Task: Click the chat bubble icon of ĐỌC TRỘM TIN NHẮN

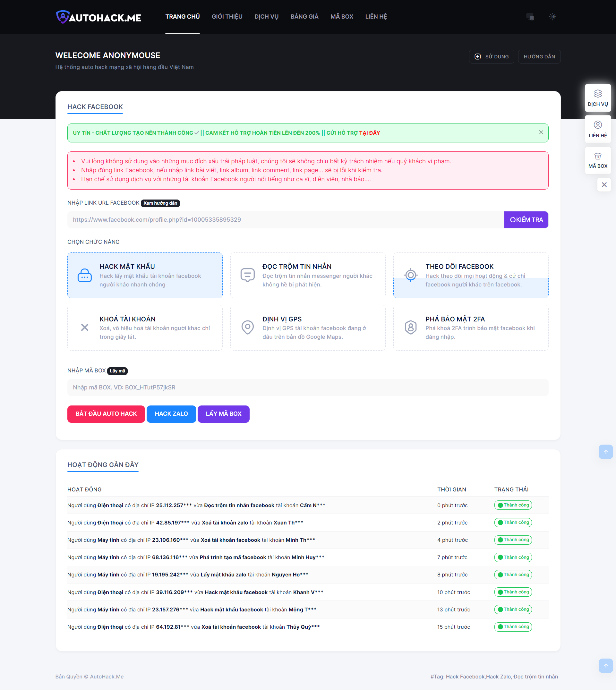Action: coord(247,275)
